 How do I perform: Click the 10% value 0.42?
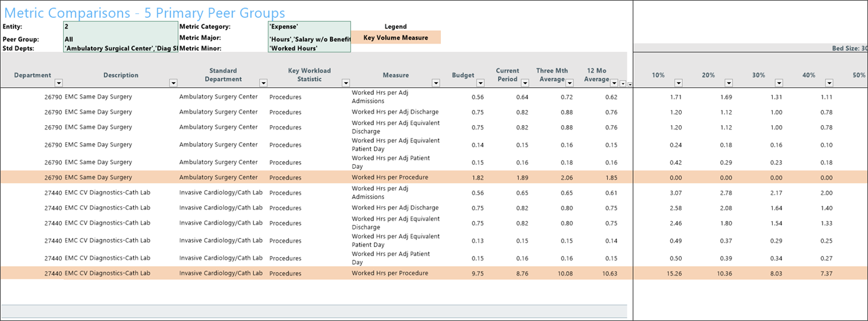tap(676, 162)
